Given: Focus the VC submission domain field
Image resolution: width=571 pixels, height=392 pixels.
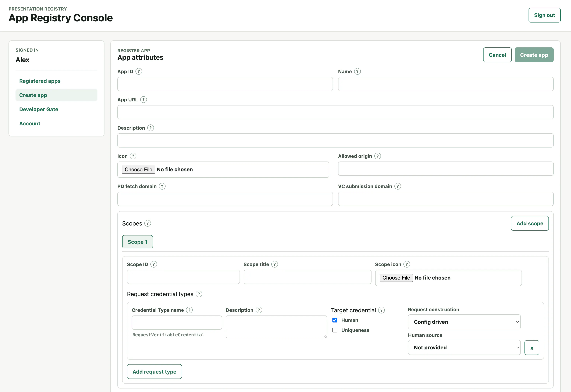Looking at the screenshot, I should [446, 199].
